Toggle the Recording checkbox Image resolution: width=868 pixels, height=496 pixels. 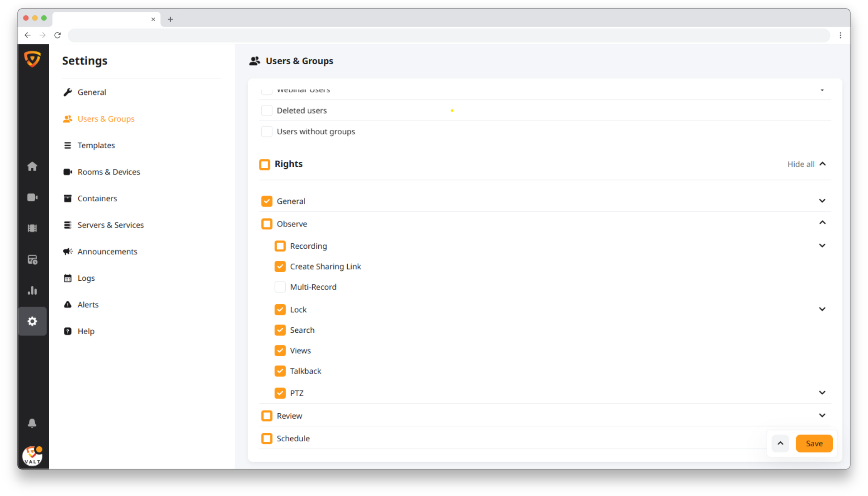280,246
